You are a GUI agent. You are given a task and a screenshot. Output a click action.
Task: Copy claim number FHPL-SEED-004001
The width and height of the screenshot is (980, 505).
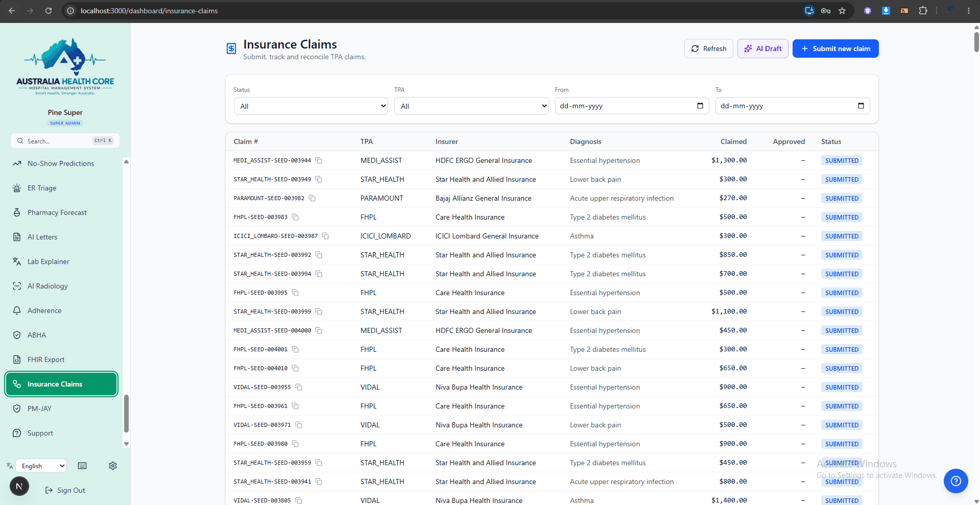pyautogui.click(x=295, y=349)
